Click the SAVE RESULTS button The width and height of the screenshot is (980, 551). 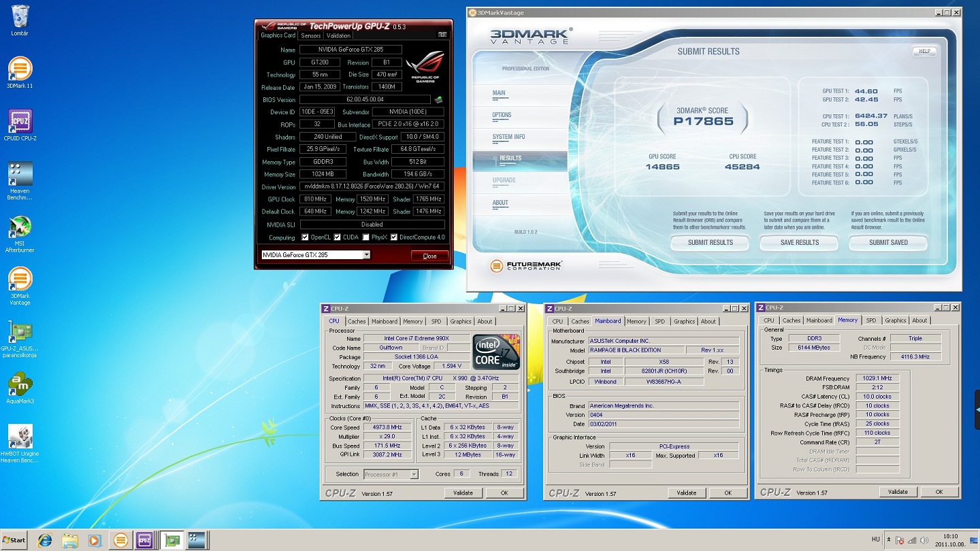pyautogui.click(x=799, y=243)
